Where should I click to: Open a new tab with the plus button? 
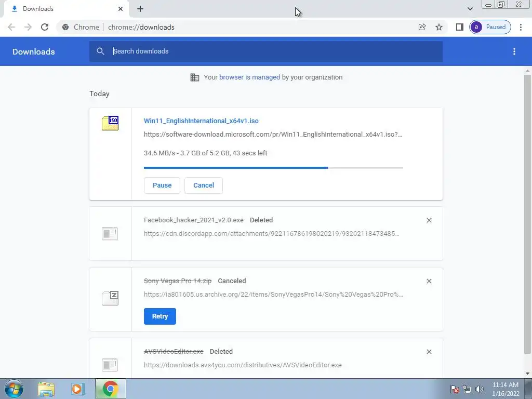click(x=140, y=9)
